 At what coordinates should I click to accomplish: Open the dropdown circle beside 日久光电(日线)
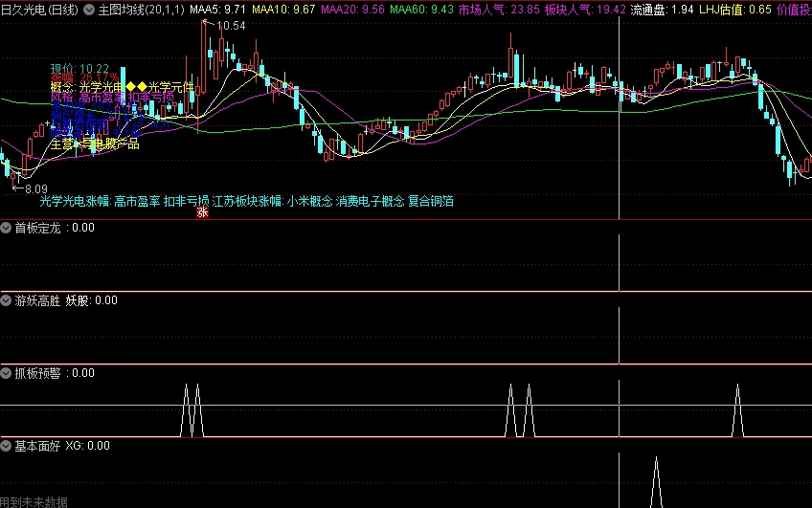(x=89, y=10)
